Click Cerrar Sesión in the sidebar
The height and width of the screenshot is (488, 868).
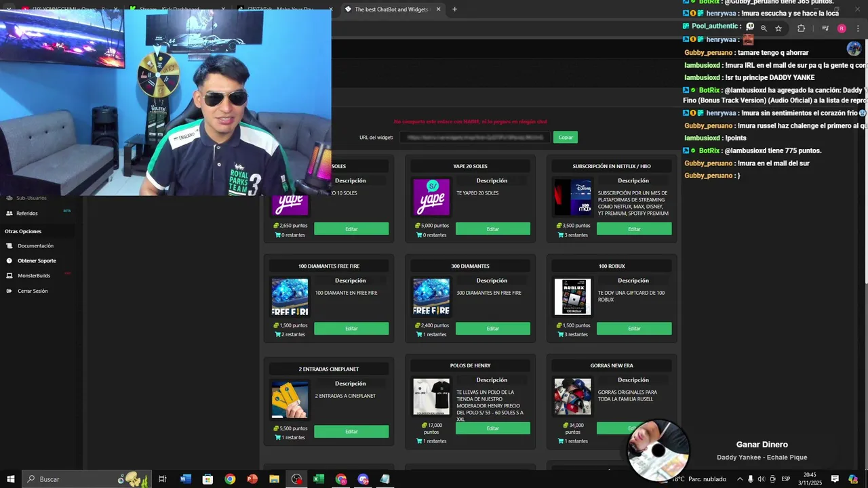pyautogui.click(x=33, y=291)
